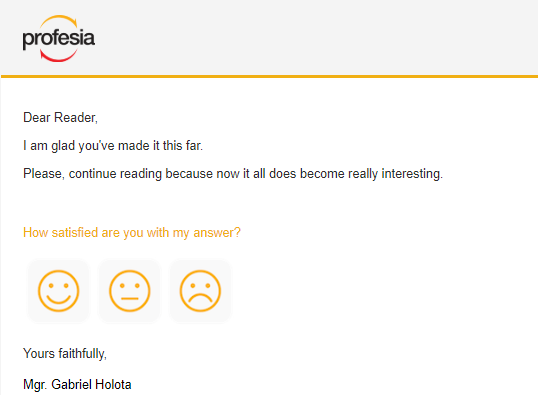
Task: Click the word "Reader" in the greeting
Action: coord(75,118)
